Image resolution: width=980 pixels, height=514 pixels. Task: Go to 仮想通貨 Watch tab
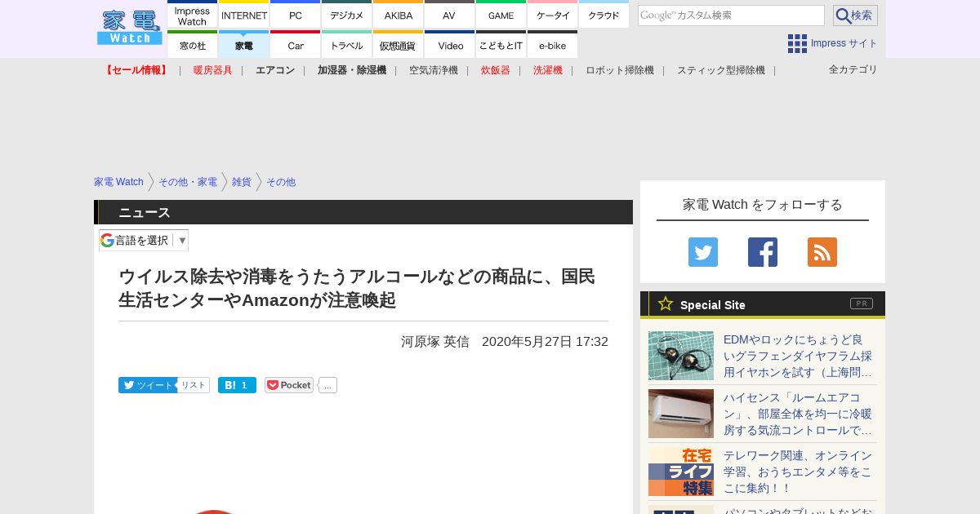tap(398, 45)
